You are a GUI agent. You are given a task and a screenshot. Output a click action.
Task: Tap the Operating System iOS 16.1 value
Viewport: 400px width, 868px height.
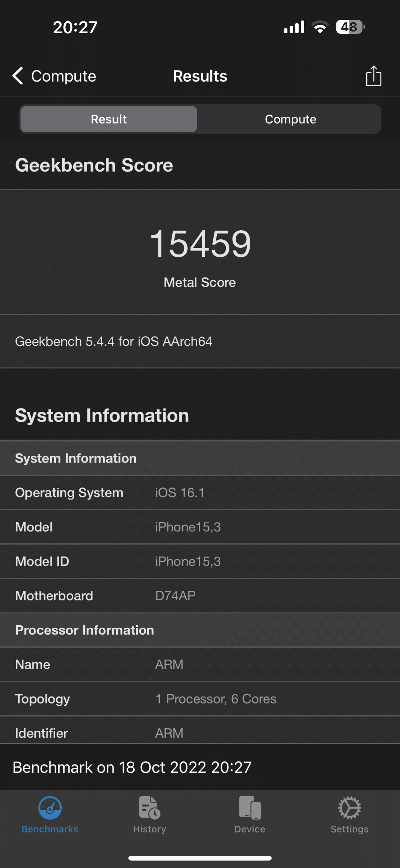(x=180, y=493)
